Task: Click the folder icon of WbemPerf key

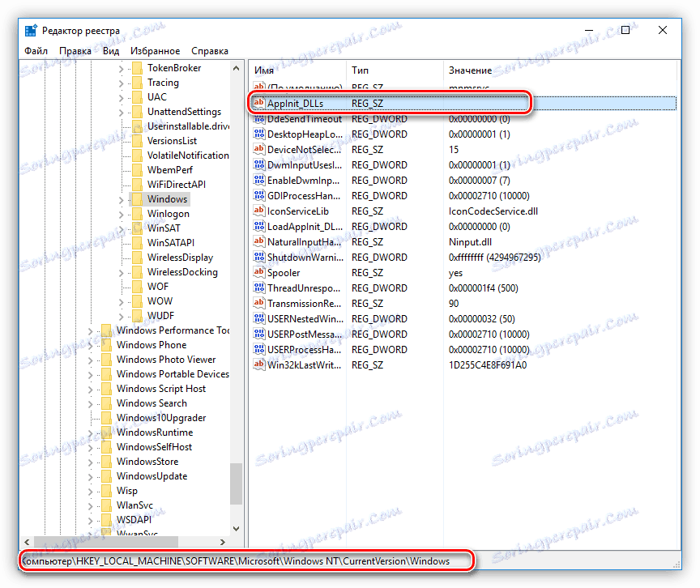Action: [x=138, y=170]
